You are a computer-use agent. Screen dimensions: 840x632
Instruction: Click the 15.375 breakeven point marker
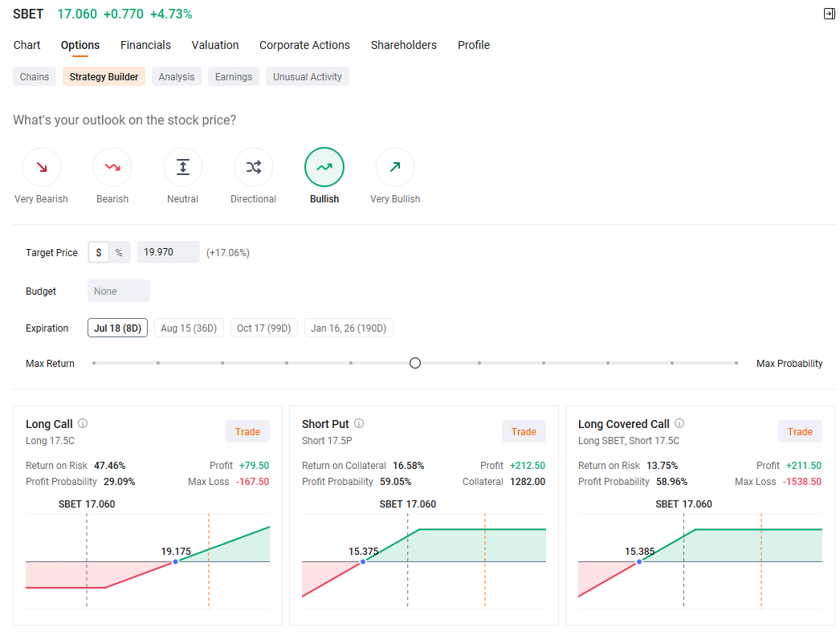click(363, 562)
